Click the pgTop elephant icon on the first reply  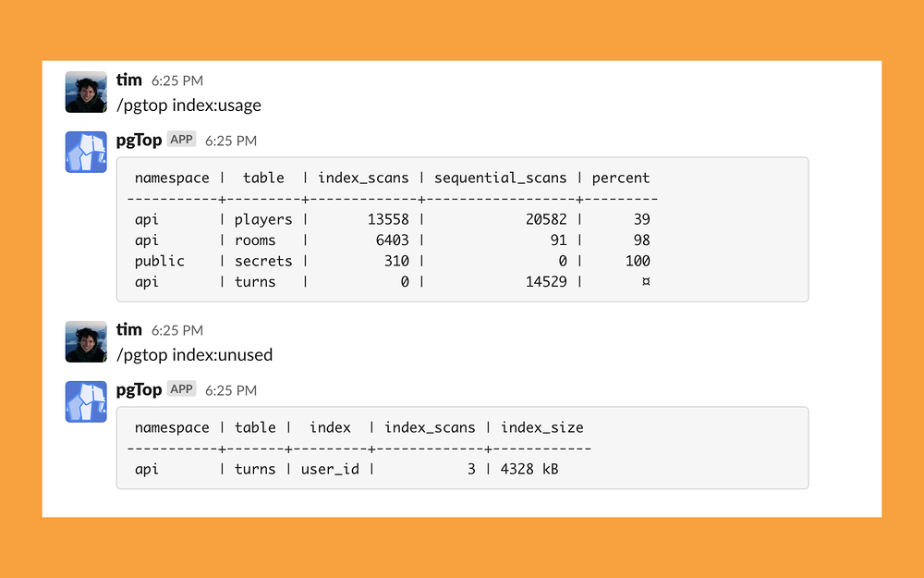(x=86, y=153)
